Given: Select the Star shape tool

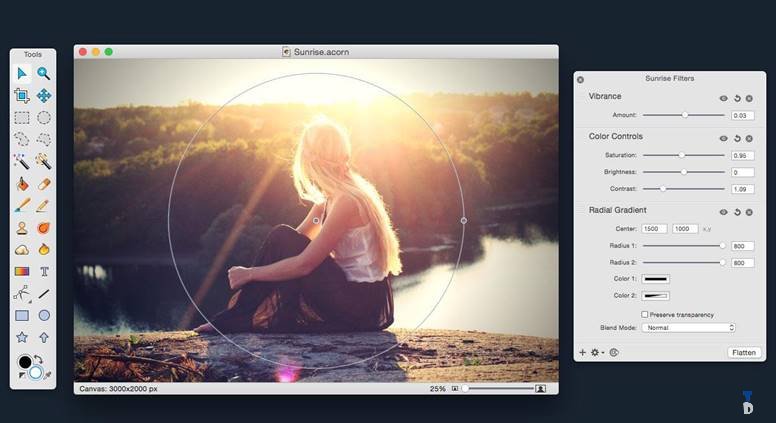Looking at the screenshot, I should click(x=22, y=337).
